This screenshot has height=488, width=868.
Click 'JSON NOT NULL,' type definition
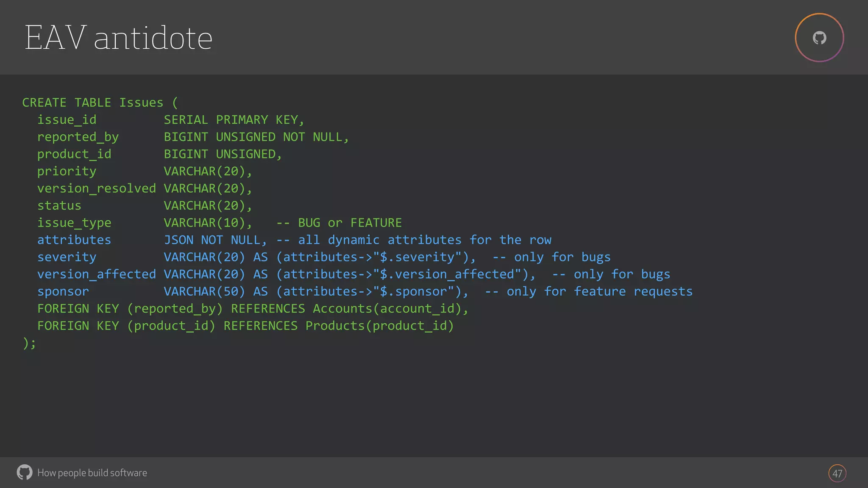tap(216, 240)
